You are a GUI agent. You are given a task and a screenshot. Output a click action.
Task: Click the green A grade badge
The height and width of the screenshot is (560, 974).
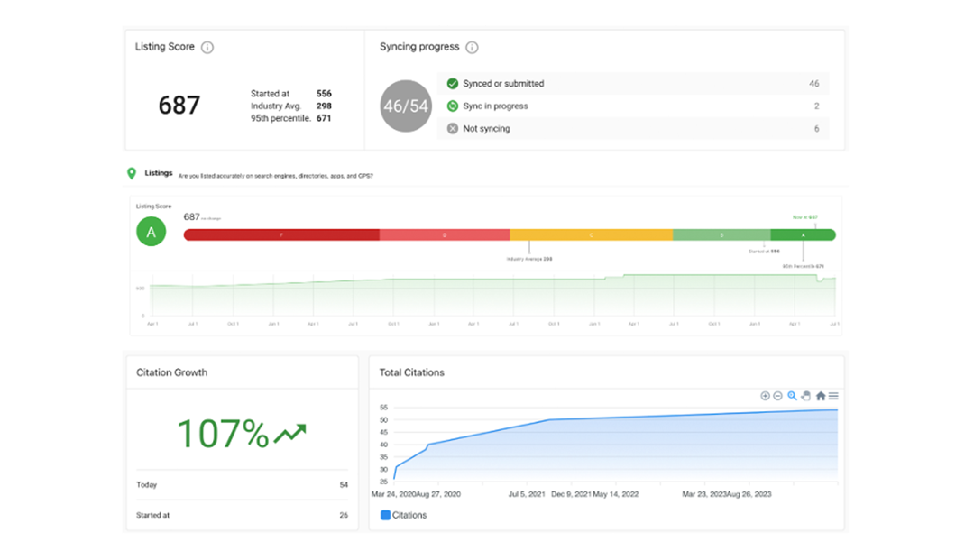point(152,232)
